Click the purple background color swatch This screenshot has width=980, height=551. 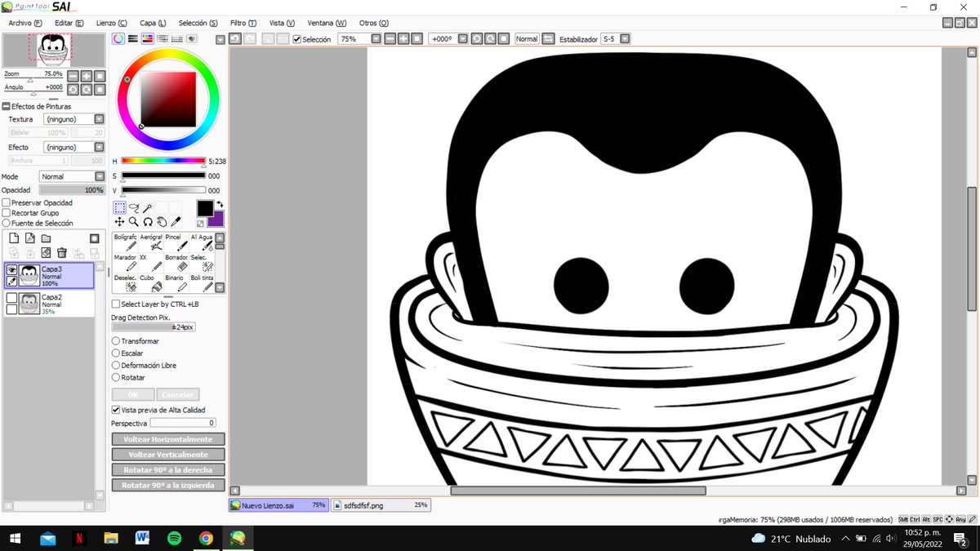(216, 219)
